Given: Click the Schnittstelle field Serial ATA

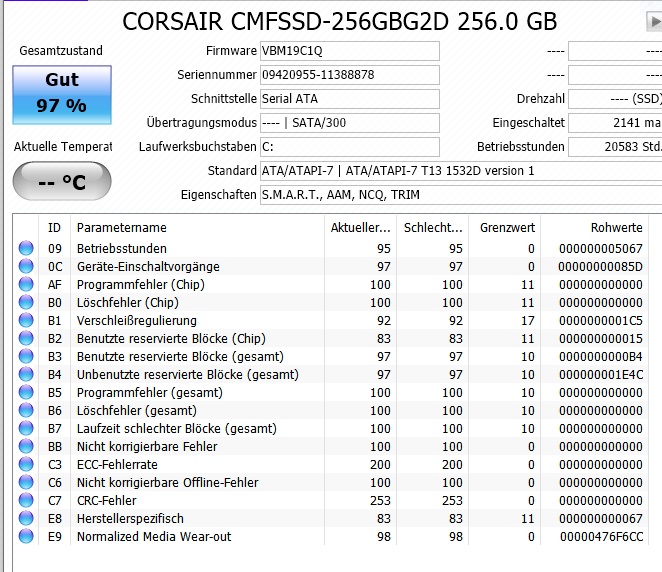Looking at the screenshot, I should coord(350,99).
